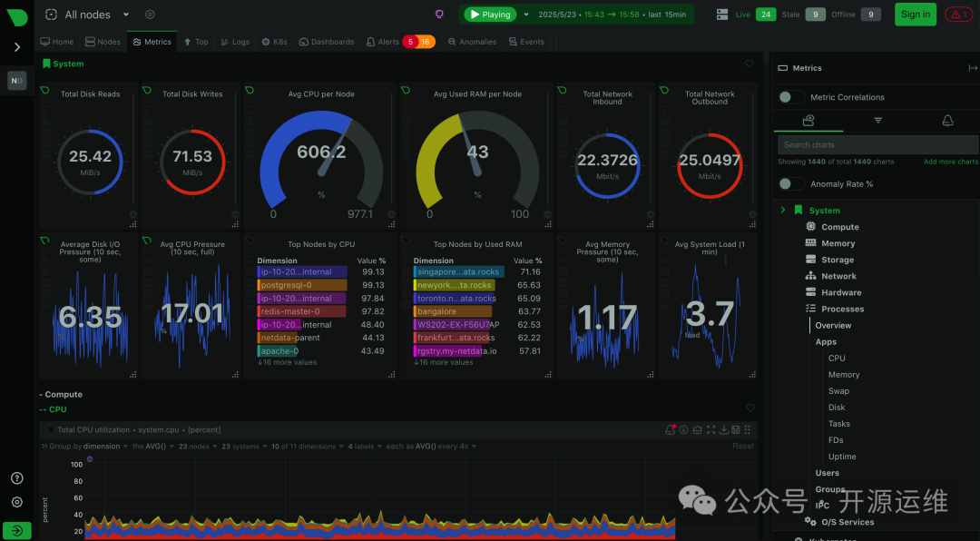Click the Live 24 nodes badge
This screenshot has width=980, height=541.
pyautogui.click(x=766, y=15)
